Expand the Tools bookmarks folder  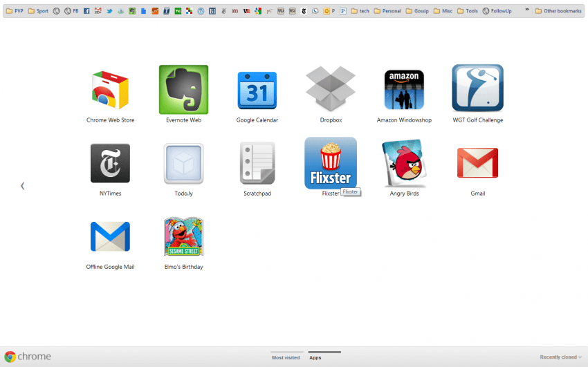(468, 11)
